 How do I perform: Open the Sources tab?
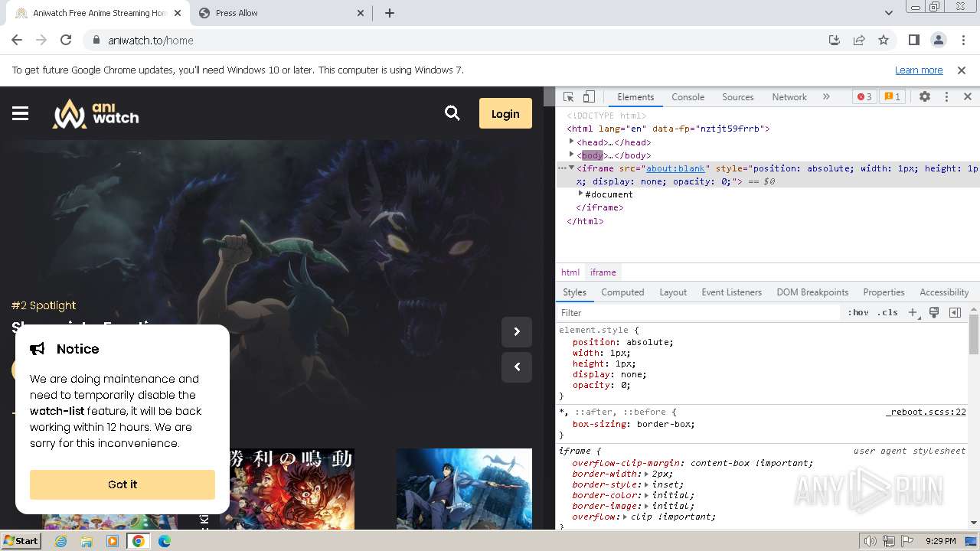(738, 97)
